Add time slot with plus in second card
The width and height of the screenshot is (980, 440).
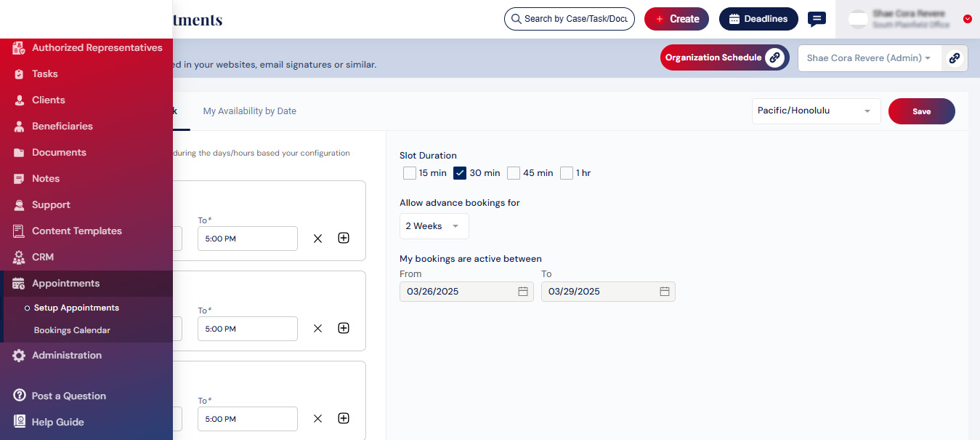344,328
